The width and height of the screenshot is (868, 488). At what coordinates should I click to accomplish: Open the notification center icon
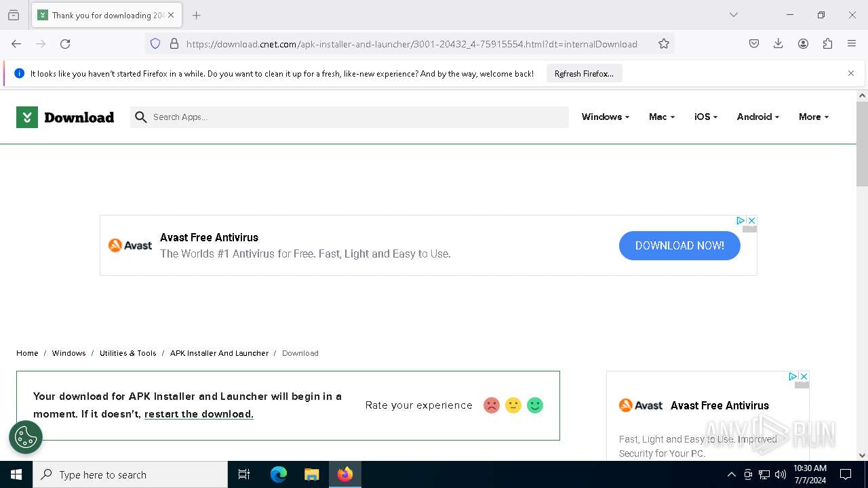click(846, 474)
